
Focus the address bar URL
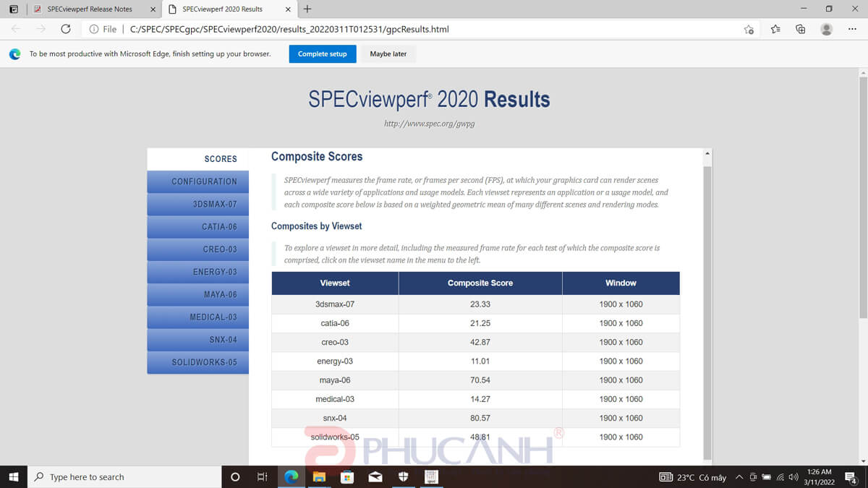tap(289, 29)
